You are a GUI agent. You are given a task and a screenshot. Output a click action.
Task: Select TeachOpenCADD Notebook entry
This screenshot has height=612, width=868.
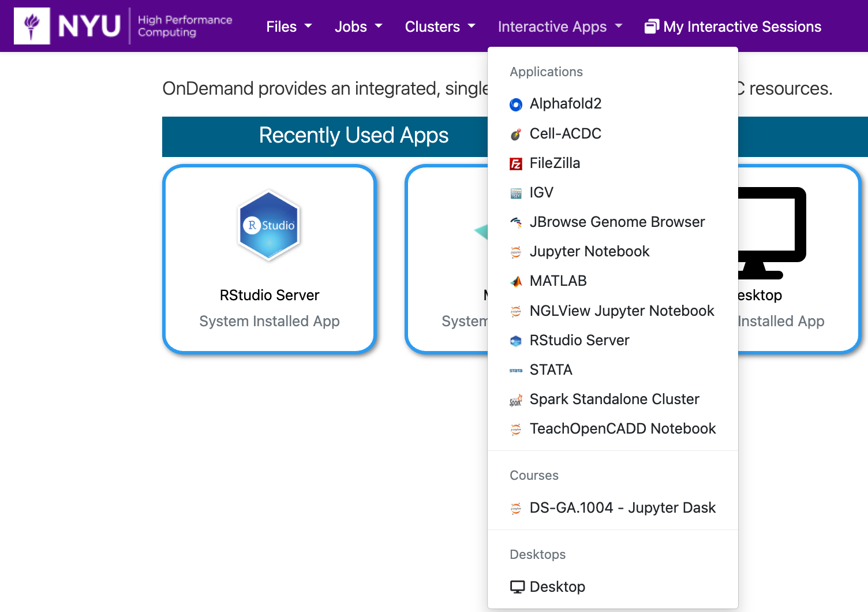613,428
